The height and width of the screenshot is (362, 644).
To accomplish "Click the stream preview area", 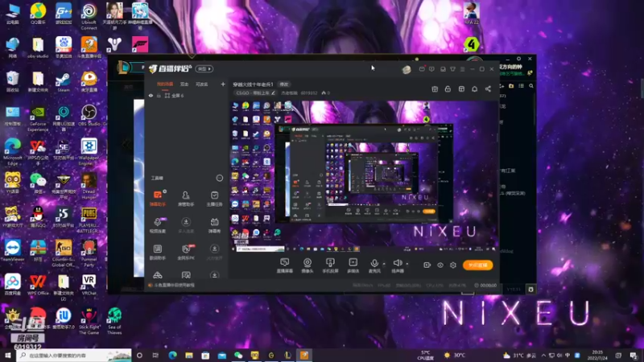I will pos(364,175).
